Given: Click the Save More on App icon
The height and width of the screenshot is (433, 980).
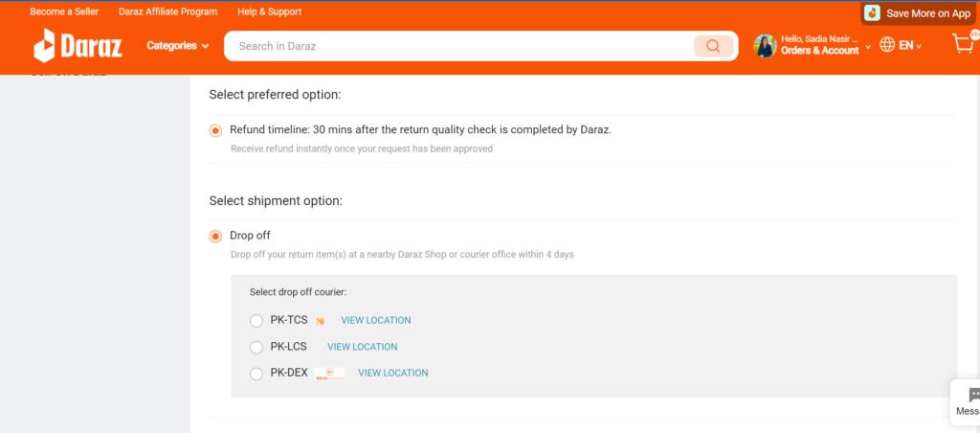Looking at the screenshot, I should click(872, 13).
